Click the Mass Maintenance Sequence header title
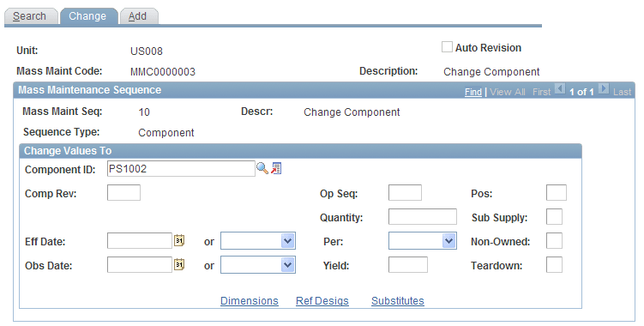 click(89, 90)
